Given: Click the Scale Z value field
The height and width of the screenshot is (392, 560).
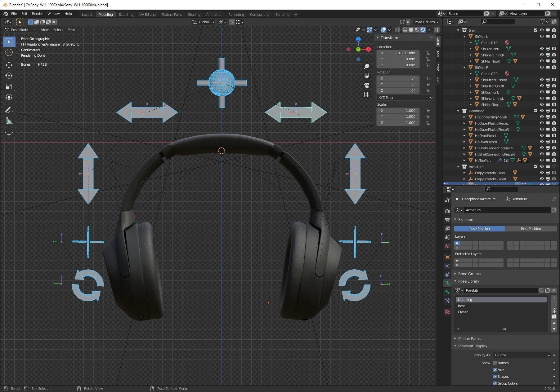Looking at the screenshot, I should coord(398,123).
